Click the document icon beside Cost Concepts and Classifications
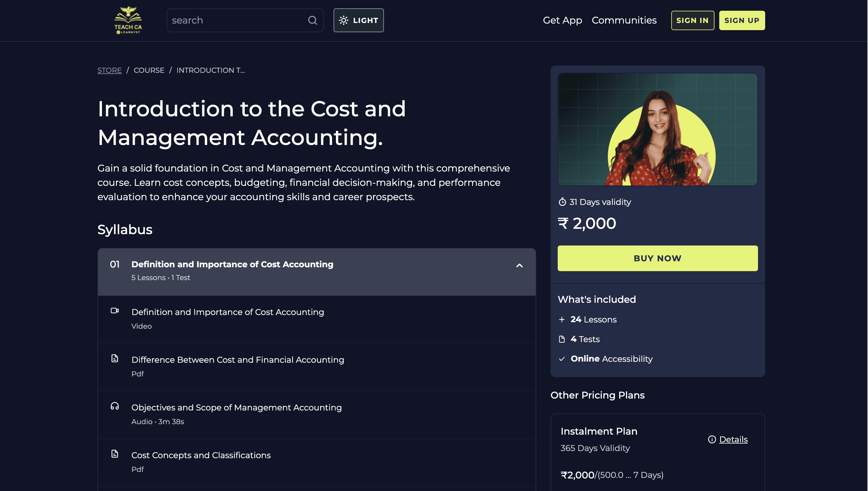868x491 pixels. click(114, 454)
